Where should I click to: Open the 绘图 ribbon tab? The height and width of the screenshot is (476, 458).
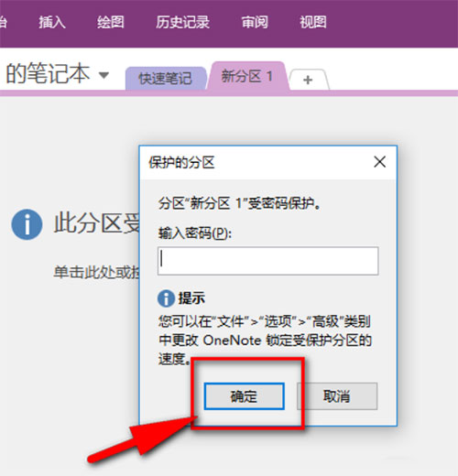[111, 22]
